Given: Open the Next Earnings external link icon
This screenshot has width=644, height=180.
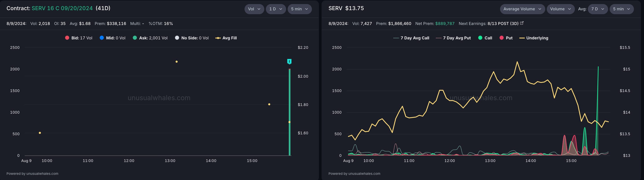Looking at the screenshot, I should (x=522, y=23).
